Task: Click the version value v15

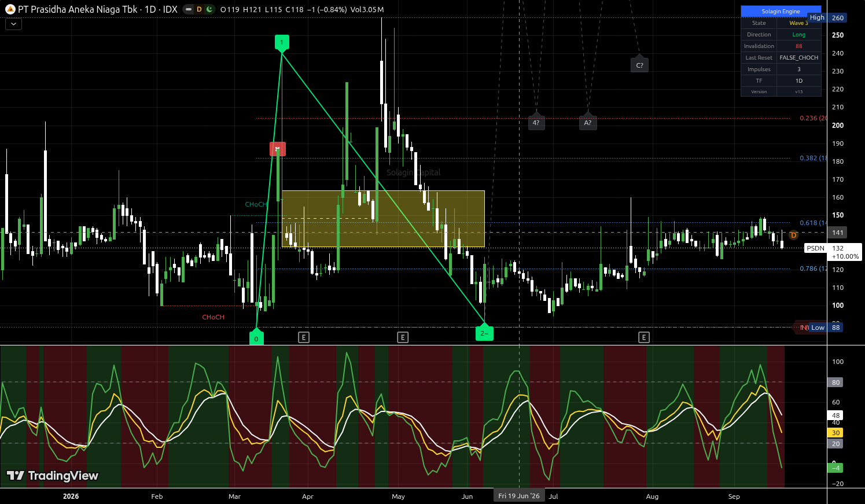Action: click(x=798, y=91)
